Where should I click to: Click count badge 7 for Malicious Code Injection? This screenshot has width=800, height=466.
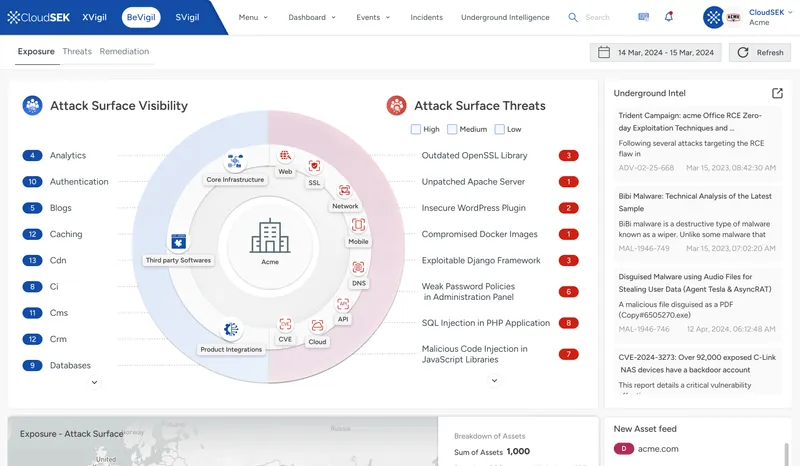(x=568, y=354)
